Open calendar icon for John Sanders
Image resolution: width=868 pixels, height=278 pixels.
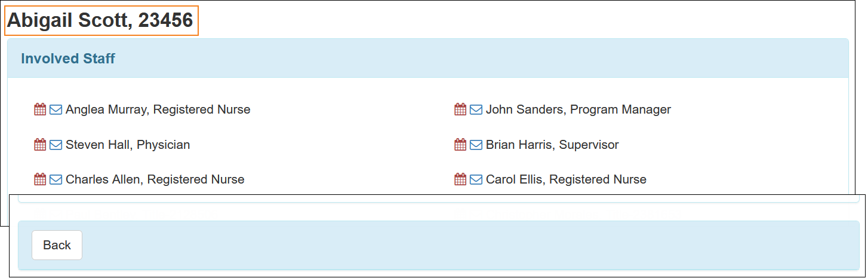pyautogui.click(x=460, y=109)
